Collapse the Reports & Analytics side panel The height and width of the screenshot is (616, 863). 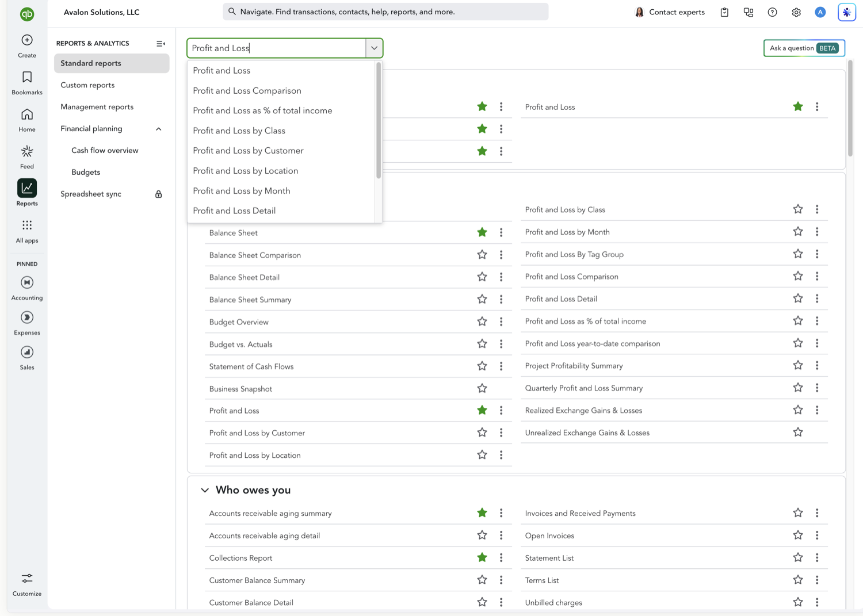click(x=161, y=44)
